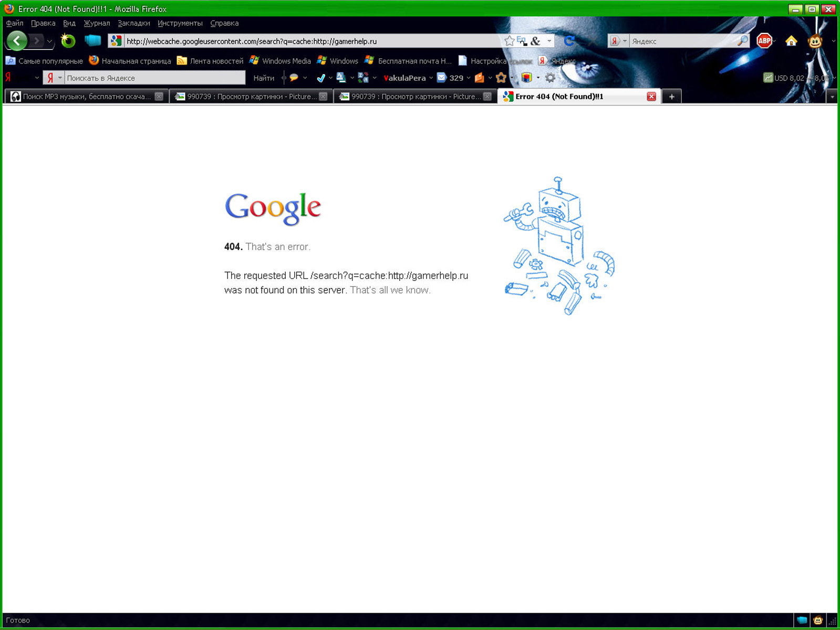Viewport: 840px width, 630px height.
Task: Go back with the green back arrow
Action: tap(17, 41)
